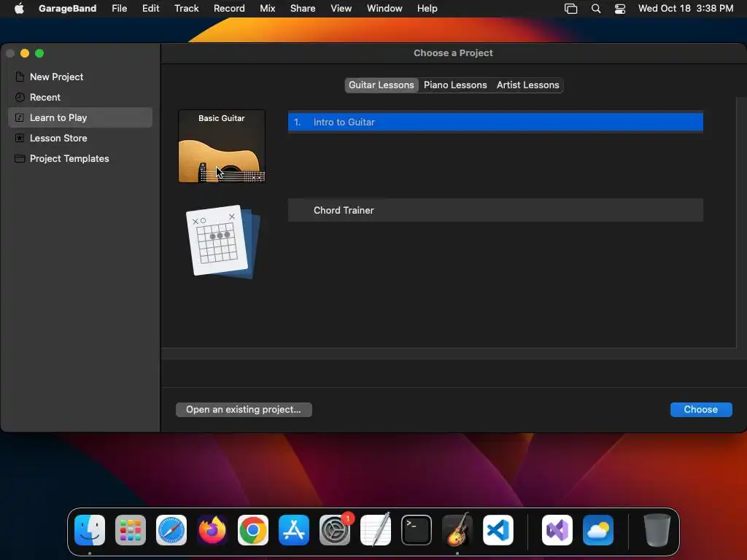Switch to Guitar Lessons tab
747x560 pixels.
point(381,85)
